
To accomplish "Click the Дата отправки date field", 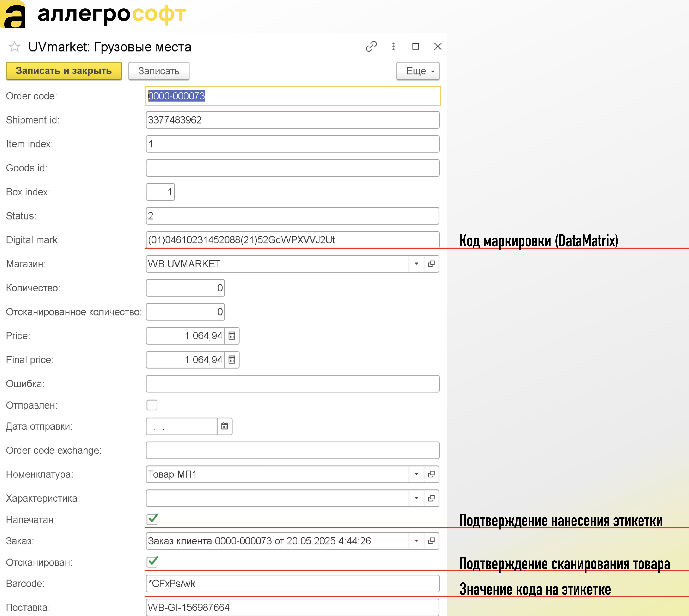I will (181, 427).
